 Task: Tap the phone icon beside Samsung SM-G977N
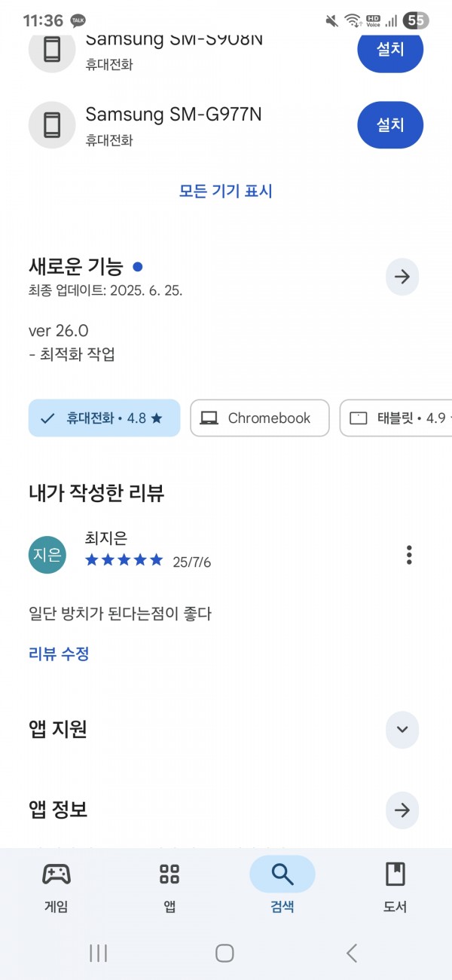pos(52,125)
